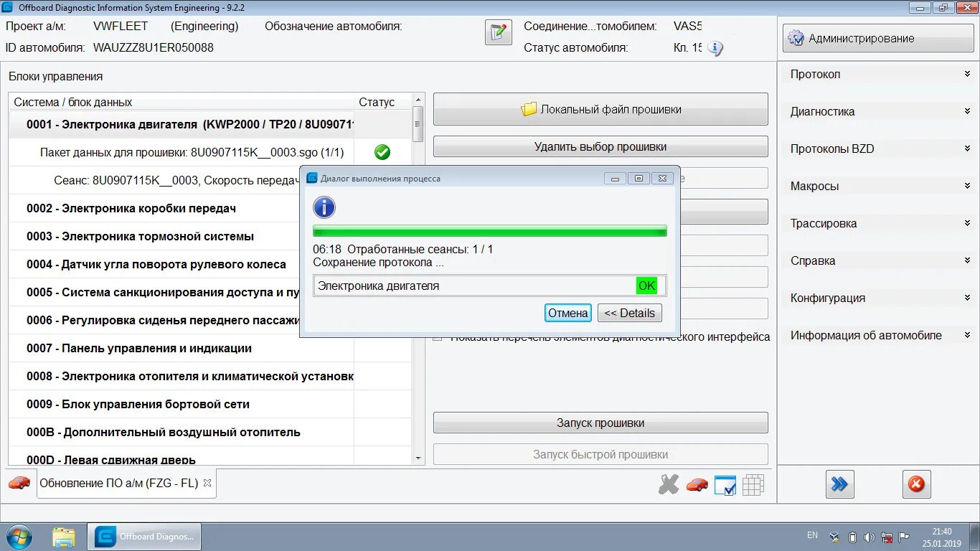Click Offboard Diagnos... taskbar button

[x=144, y=537]
